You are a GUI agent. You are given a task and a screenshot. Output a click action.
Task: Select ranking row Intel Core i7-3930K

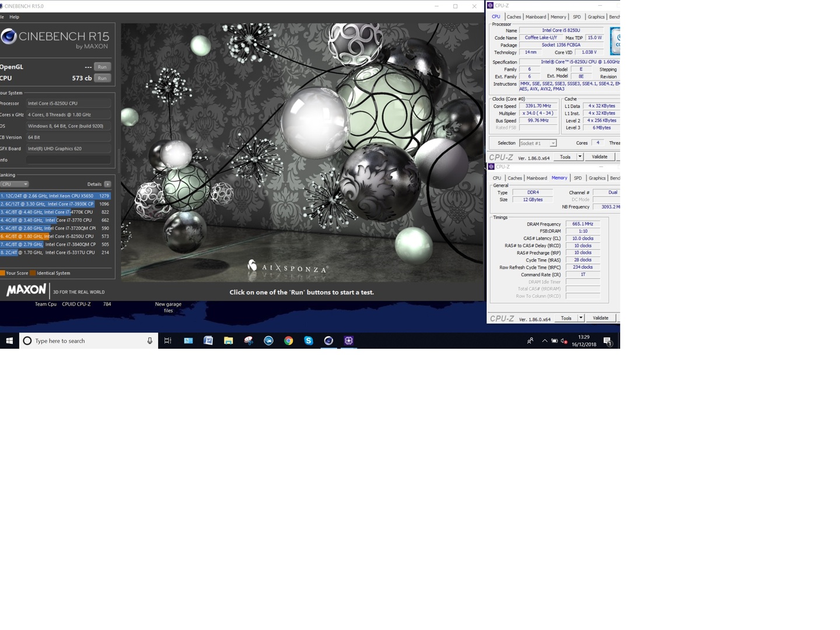coord(55,204)
